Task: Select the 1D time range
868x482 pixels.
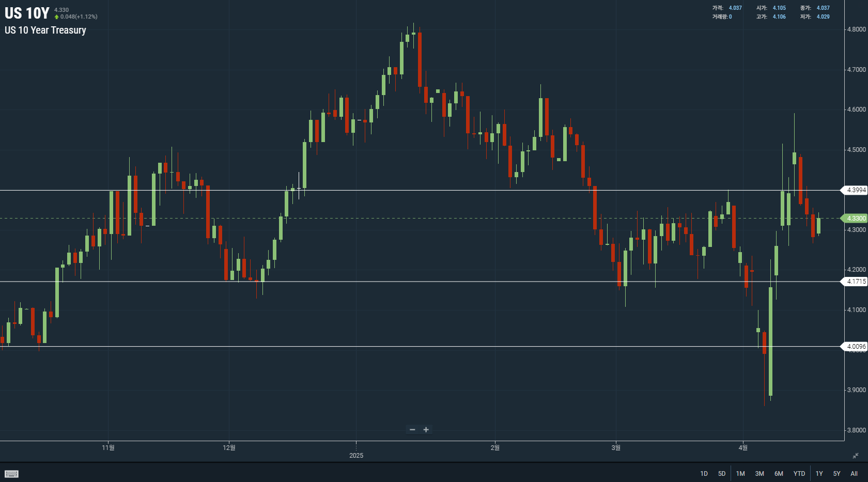Action: (704, 474)
